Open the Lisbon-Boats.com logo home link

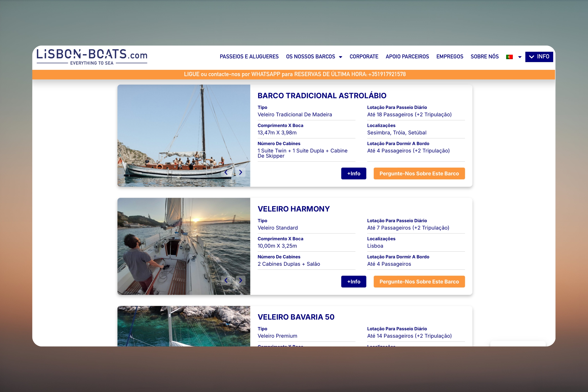[92, 57]
